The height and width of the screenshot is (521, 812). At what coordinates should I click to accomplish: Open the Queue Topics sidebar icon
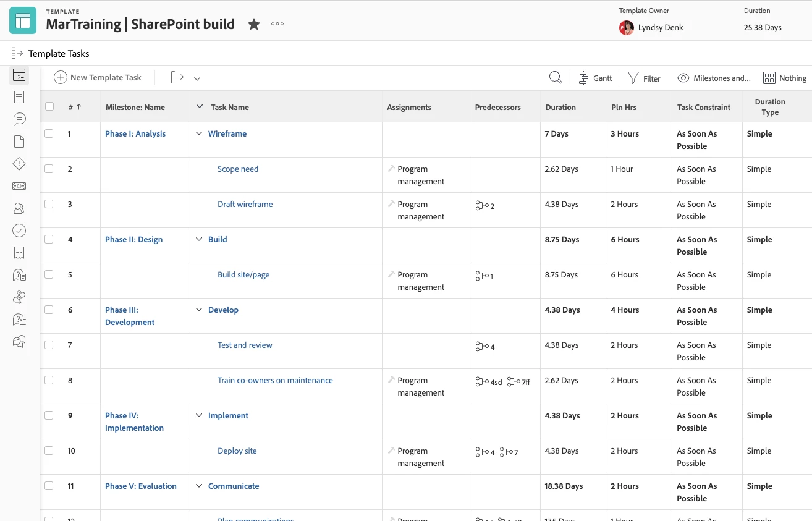(x=19, y=320)
